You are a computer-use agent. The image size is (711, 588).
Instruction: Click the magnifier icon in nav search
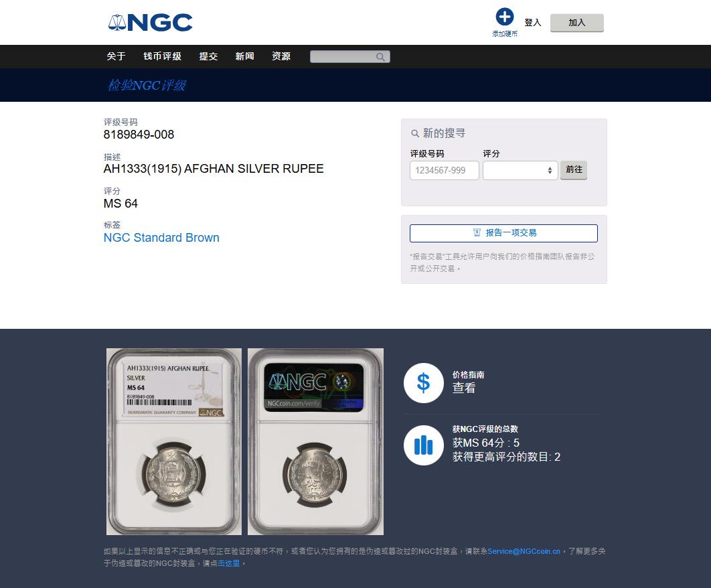[x=380, y=57]
